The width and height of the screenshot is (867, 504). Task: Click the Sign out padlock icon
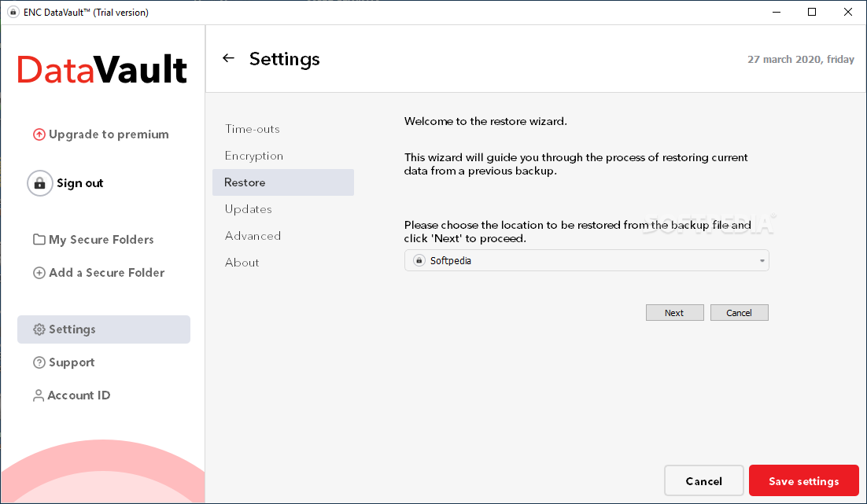coord(40,183)
